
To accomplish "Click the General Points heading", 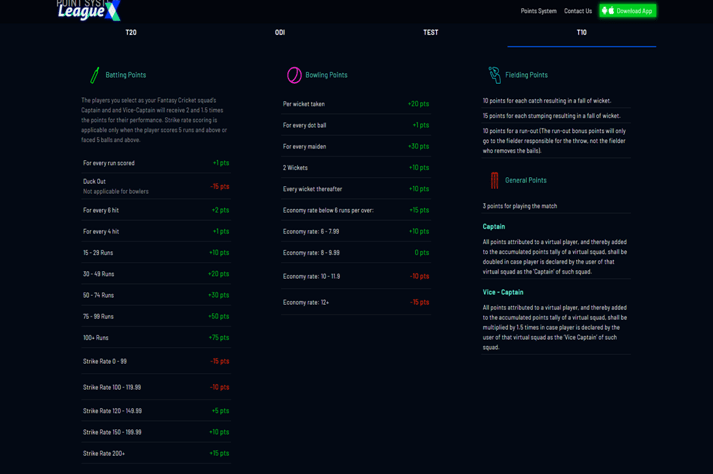I will coord(526,180).
